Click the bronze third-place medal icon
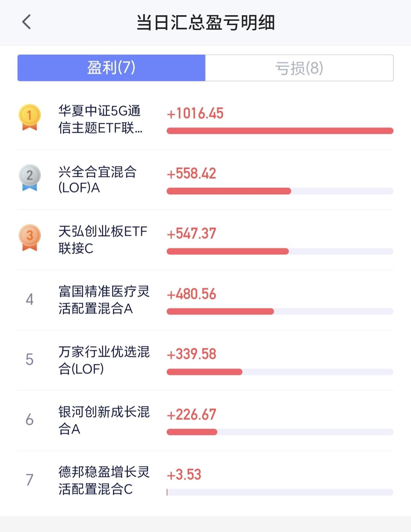411x532 pixels. pyautogui.click(x=30, y=237)
